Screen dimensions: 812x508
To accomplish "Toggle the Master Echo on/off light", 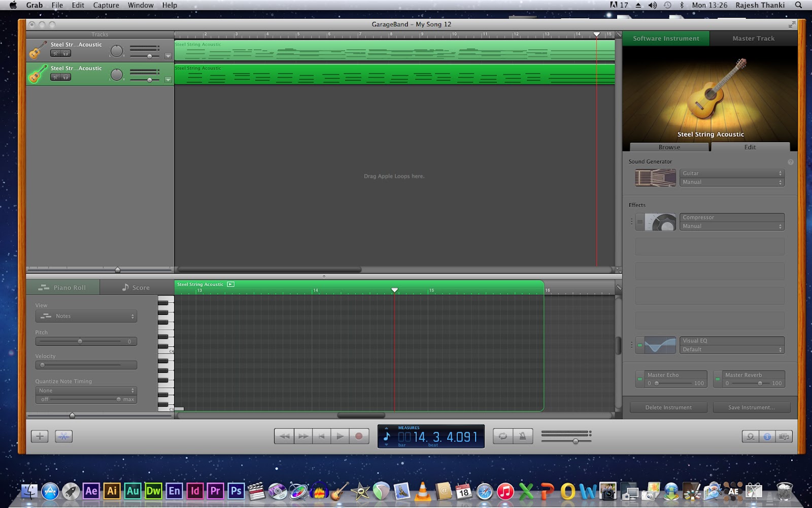I will coord(640,379).
